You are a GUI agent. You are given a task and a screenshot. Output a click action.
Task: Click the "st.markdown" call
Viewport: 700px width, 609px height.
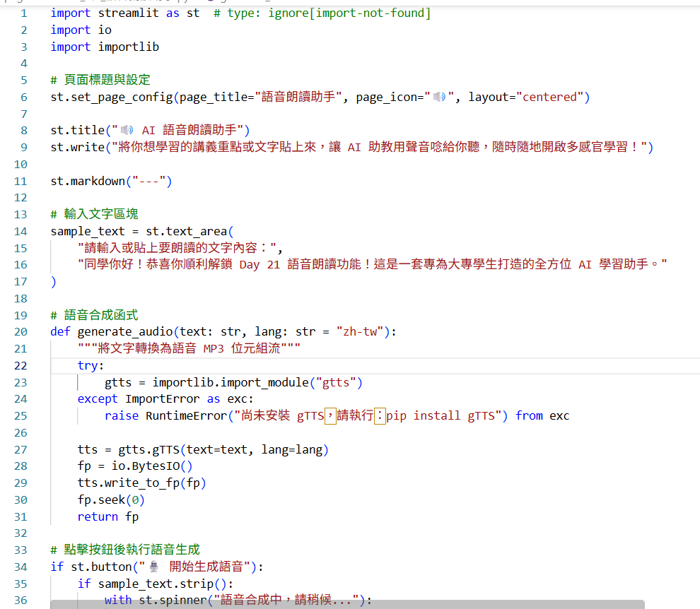click(x=88, y=181)
